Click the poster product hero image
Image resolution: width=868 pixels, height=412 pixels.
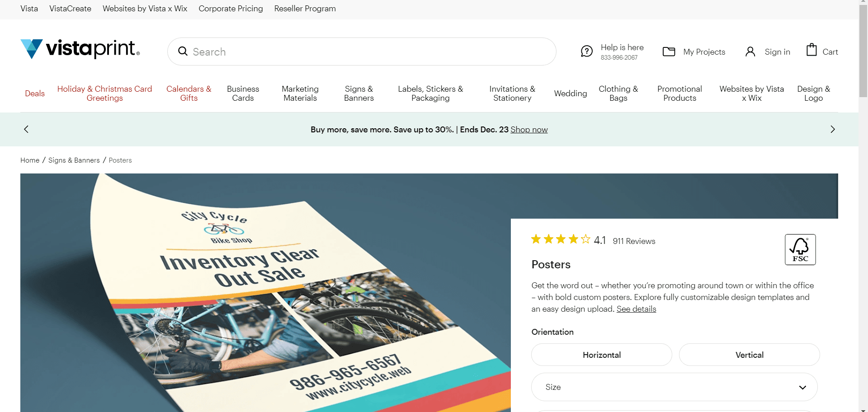point(265,293)
